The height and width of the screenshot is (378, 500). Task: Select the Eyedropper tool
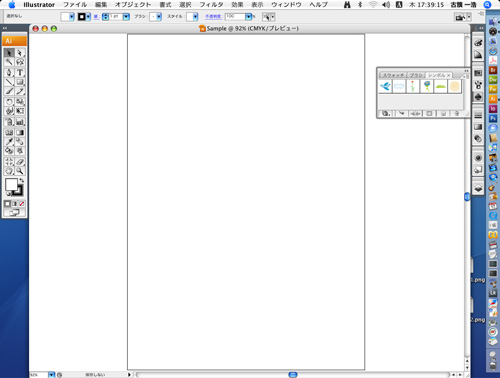(x=9, y=142)
